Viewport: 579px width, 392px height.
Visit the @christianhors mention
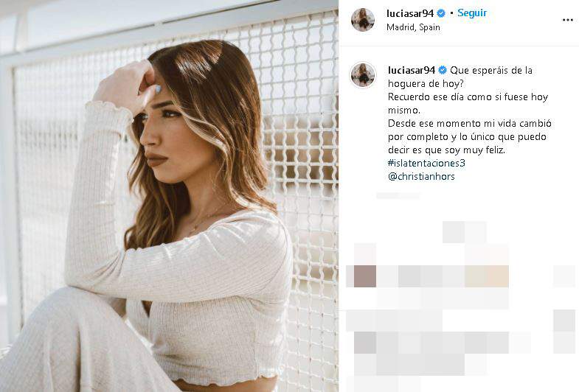[421, 176]
